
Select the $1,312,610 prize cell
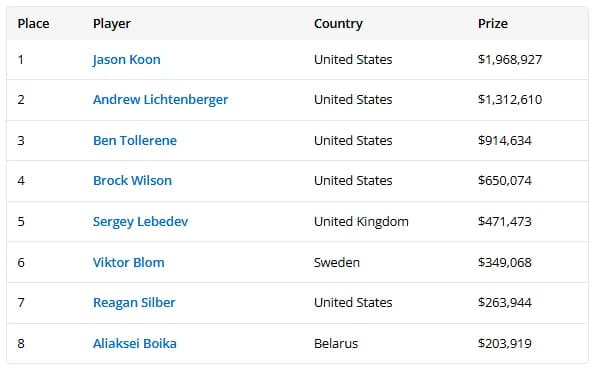click(x=510, y=100)
